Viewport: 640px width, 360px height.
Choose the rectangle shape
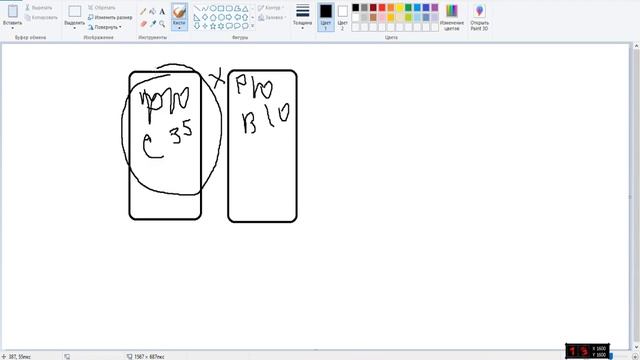(x=221, y=8)
